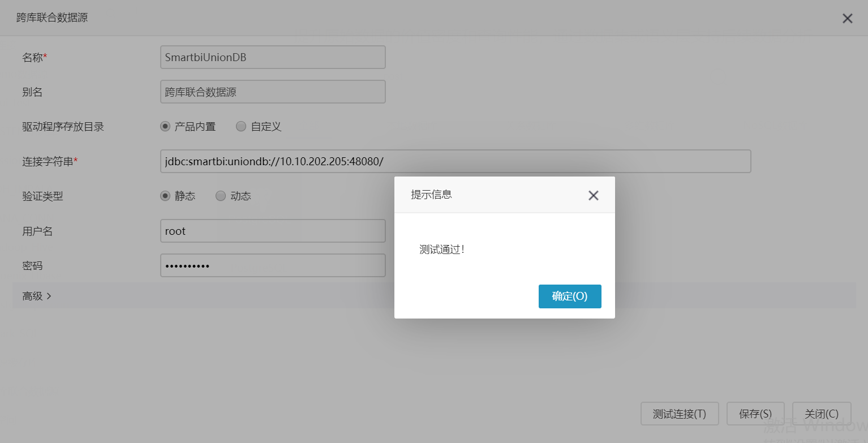Click the 驱动程序存放目录 label
Viewport: 868px width, 443px height.
(x=63, y=127)
